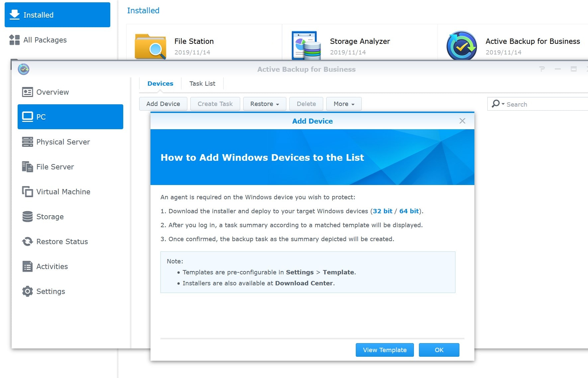588x378 pixels.
Task: Click the File Station package name
Action: (194, 41)
